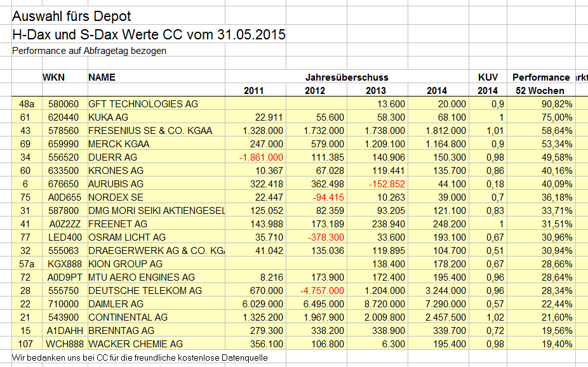Select 'Performance auf Abfragetag bezogen' subtitle
588x367 pixels.
(90, 51)
